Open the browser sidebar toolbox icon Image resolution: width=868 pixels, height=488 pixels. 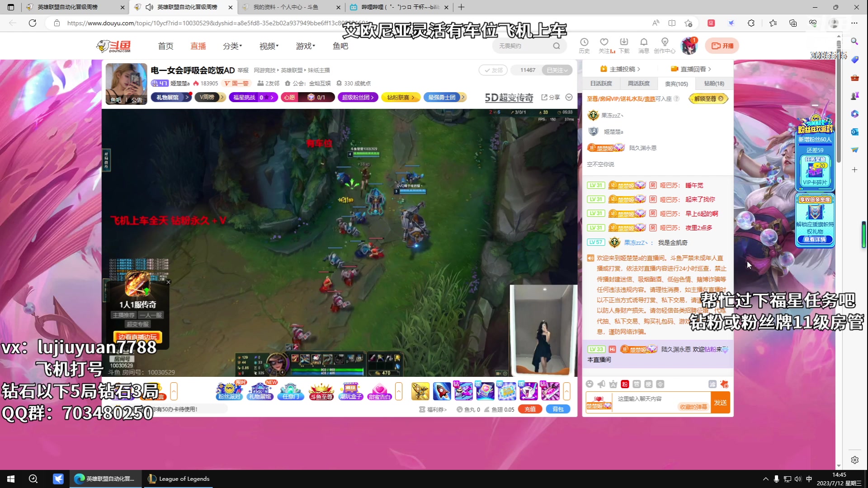(854, 78)
